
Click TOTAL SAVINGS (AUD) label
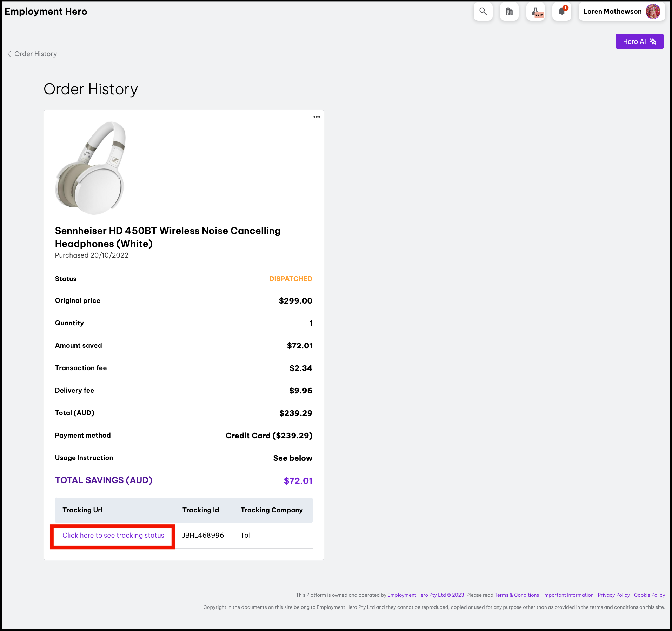104,480
